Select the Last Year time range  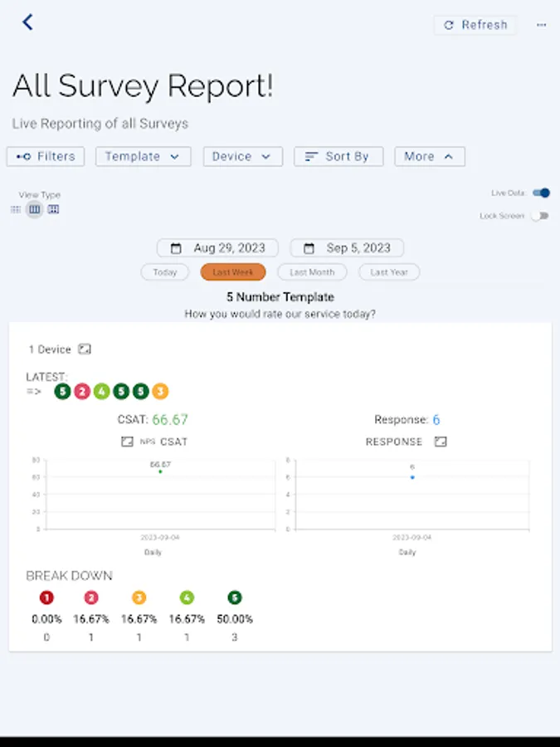[x=388, y=272]
